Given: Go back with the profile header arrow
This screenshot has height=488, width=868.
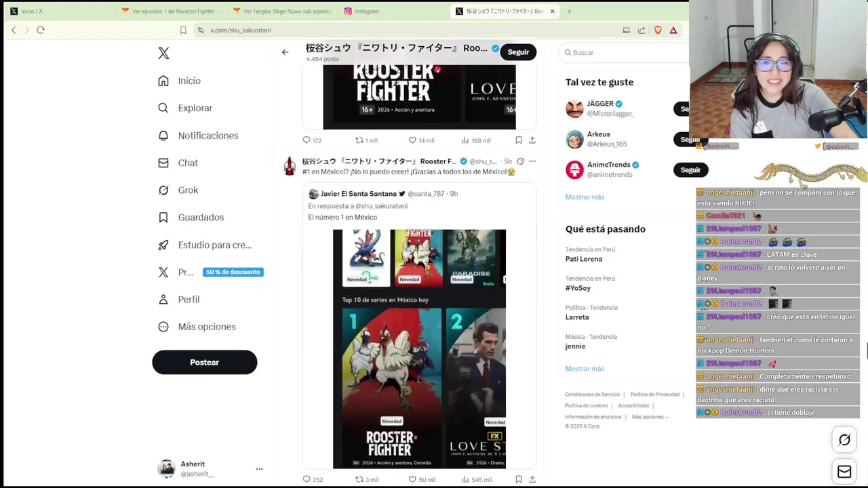Looking at the screenshot, I should click(285, 52).
